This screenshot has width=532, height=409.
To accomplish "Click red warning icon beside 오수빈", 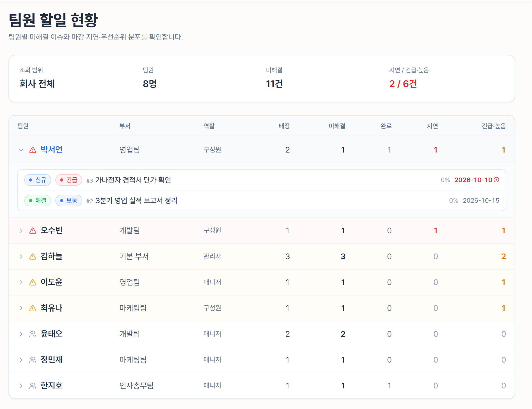I will tap(33, 231).
